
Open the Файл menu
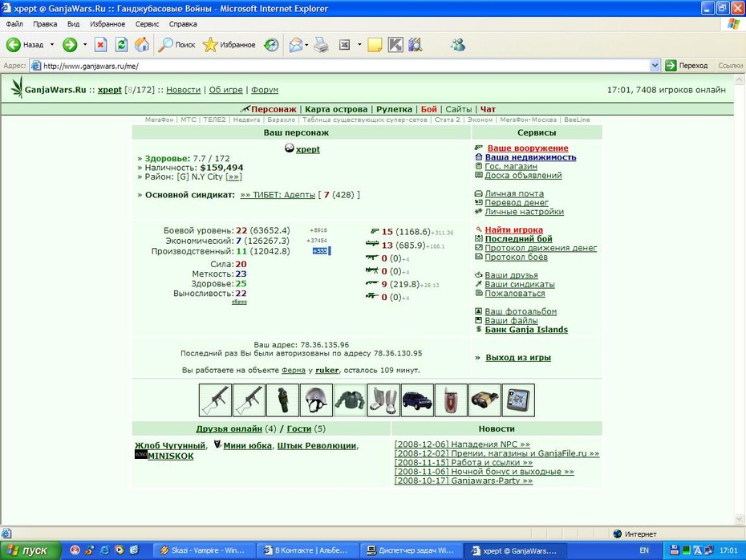(14, 24)
